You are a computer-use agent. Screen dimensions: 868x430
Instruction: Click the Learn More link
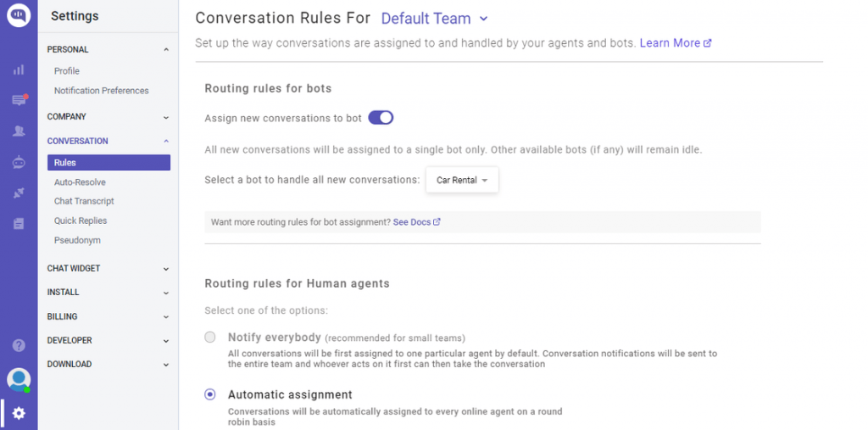(675, 42)
